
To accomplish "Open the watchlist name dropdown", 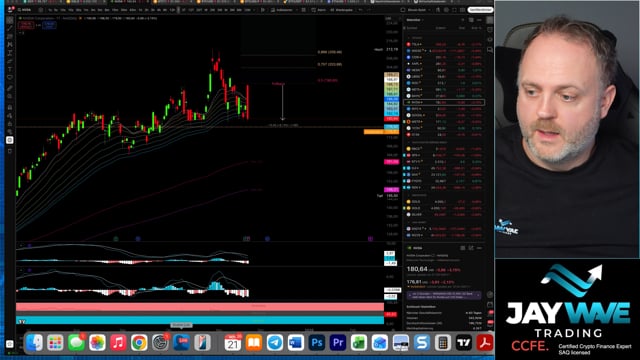I will click(x=416, y=20).
